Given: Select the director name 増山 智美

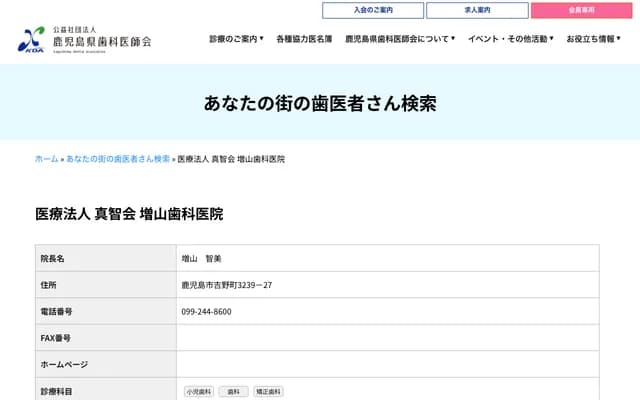Looking at the screenshot, I should pyautogui.click(x=201, y=258).
